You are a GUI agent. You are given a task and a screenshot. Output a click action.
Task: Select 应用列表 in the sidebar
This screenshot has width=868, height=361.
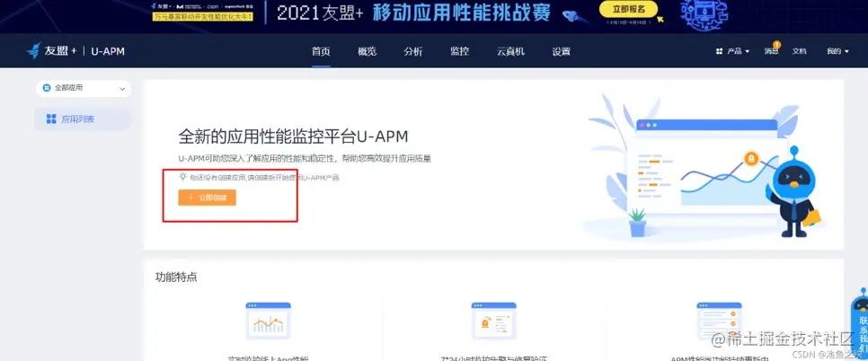pyautogui.click(x=83, y=119)
